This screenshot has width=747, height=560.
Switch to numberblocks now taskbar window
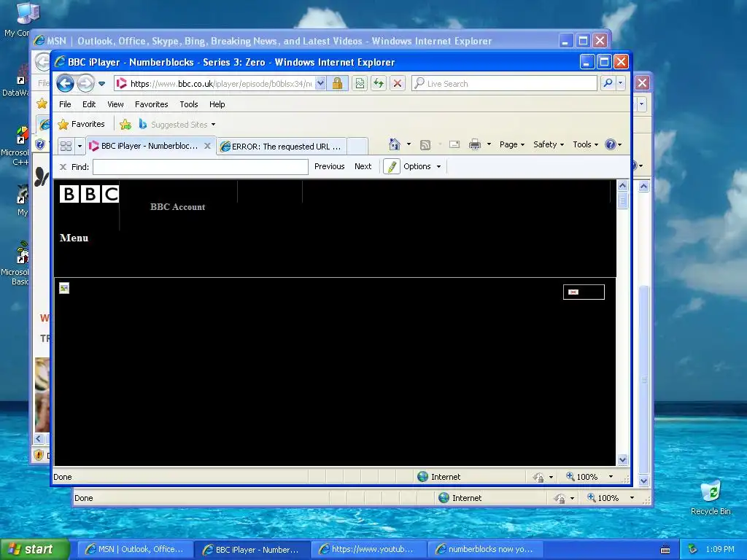point(485,550)
